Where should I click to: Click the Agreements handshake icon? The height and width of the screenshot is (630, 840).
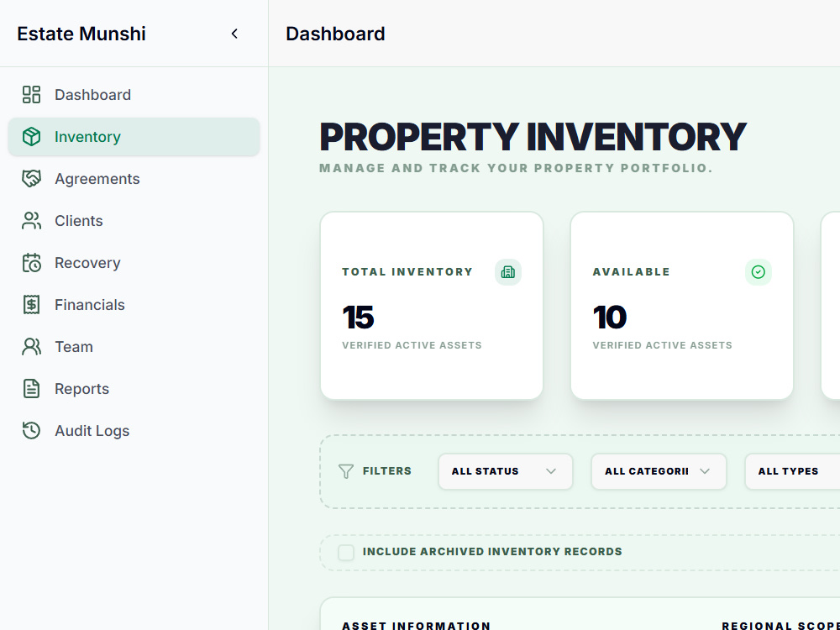click(31, 178)
